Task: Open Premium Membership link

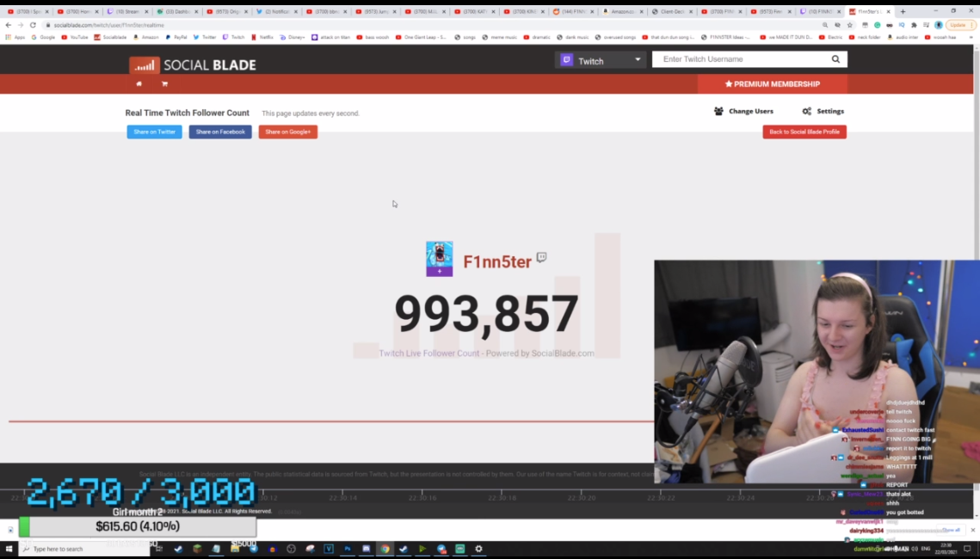Action: 773,83
